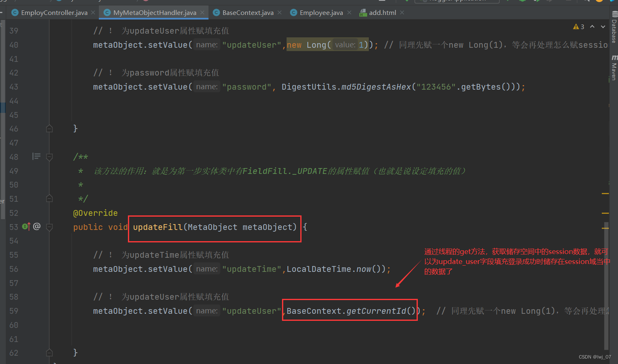This screenshot has height=364, width=618.
Task: Collapse the Javadoc comment starting at line 48
Action: [49, 157]
